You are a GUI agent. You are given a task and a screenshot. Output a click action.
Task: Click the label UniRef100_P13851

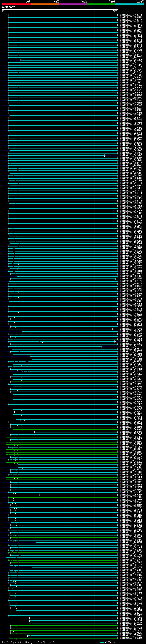coord(131,32)
